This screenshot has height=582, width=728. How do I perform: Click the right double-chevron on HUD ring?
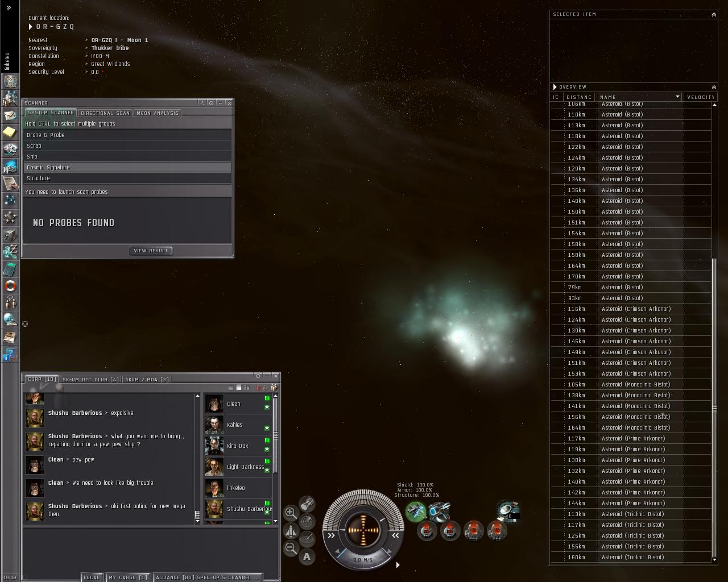tap(395, 535)
